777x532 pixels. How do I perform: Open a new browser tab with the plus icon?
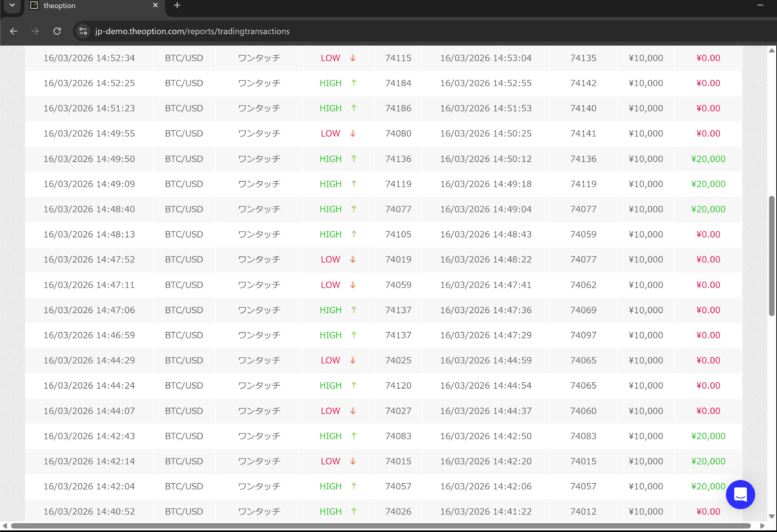tap(177, 5)
